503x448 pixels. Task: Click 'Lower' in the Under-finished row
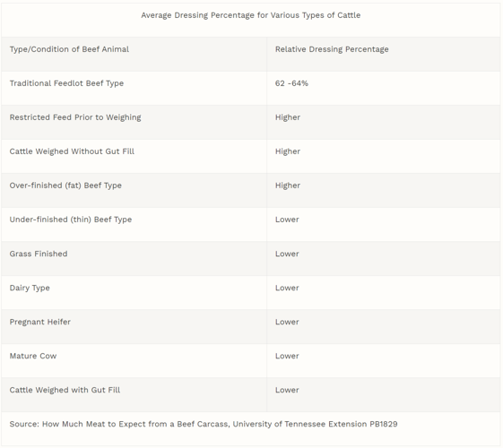pos(287,220)
